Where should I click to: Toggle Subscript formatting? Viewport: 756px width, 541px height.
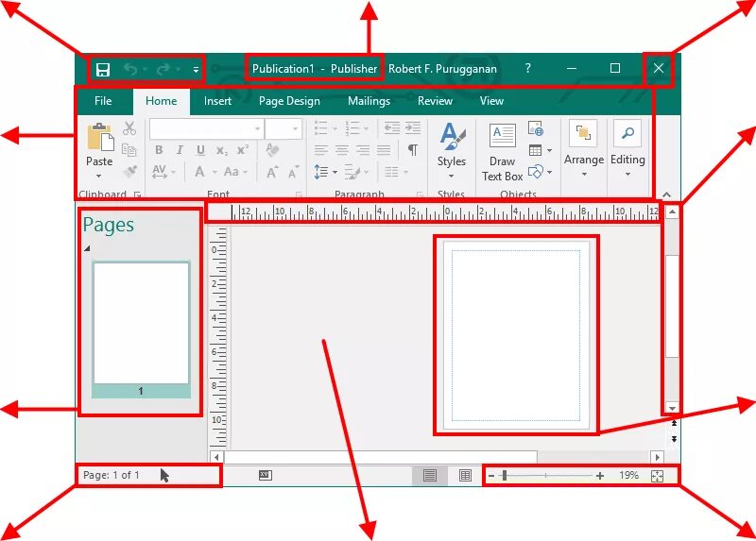click(221, 151)
